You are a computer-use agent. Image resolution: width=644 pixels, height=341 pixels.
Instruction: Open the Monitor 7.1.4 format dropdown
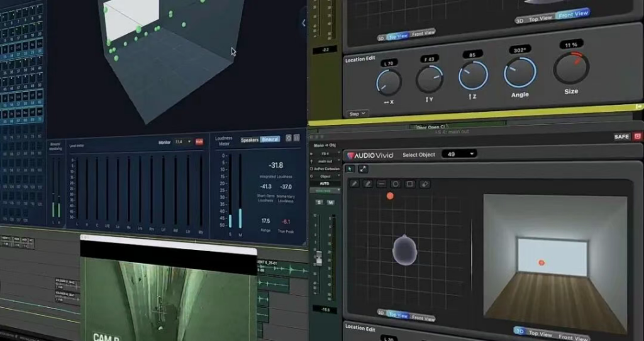point(183,142)
